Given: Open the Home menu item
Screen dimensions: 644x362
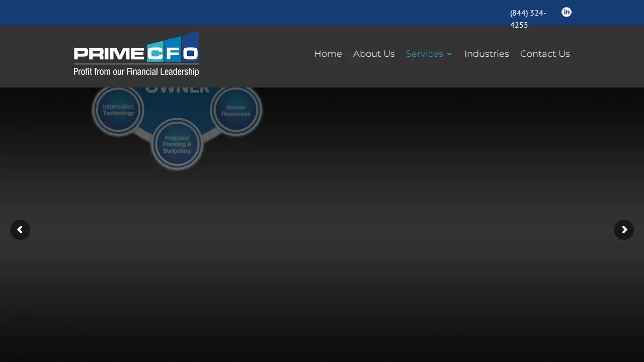Looking at the screenshot, I should (328, 54).
